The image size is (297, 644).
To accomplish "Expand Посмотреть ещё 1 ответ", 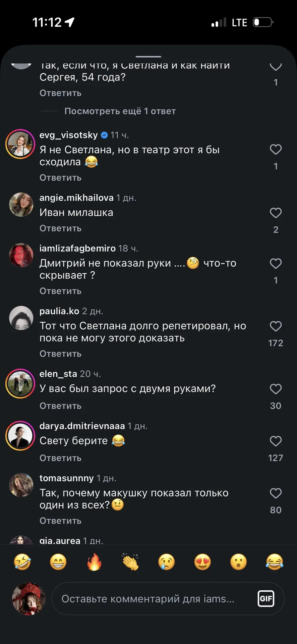I will tap(120, 111).
